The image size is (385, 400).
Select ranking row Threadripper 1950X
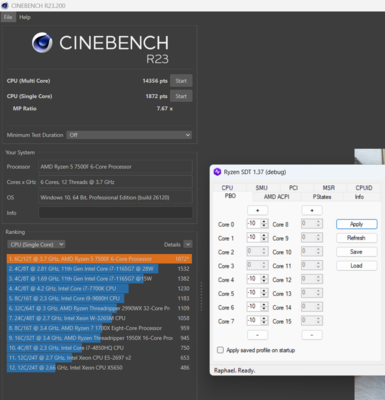coord(99,338)
